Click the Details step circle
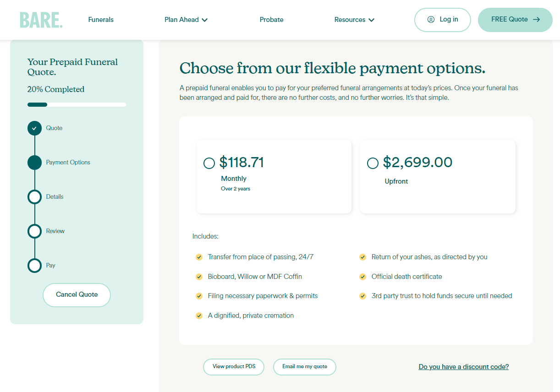 pos(34,197)
